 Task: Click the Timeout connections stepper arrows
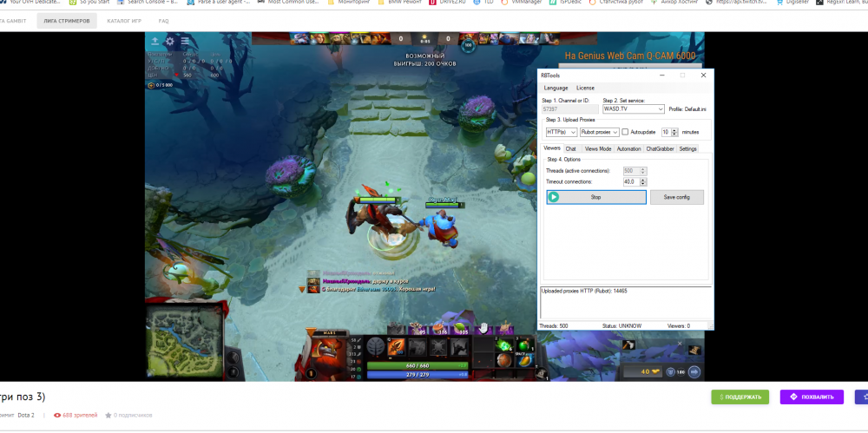pyautogui.click(x=643, y=181)
